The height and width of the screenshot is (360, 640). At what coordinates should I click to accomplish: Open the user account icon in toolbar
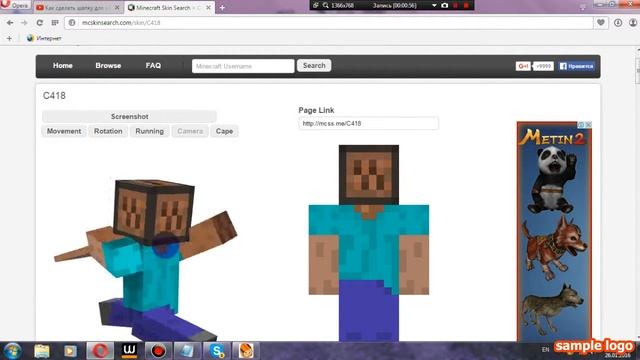tap(633, 23)
